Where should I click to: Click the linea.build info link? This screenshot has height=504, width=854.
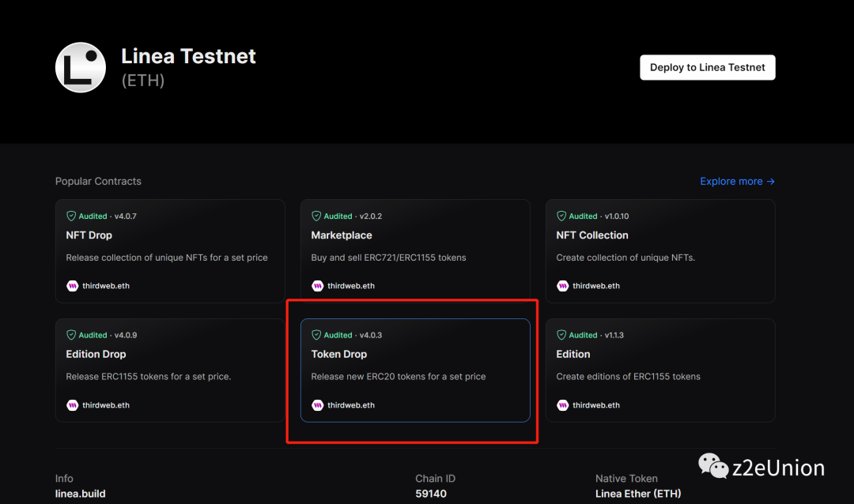[80, 494]
